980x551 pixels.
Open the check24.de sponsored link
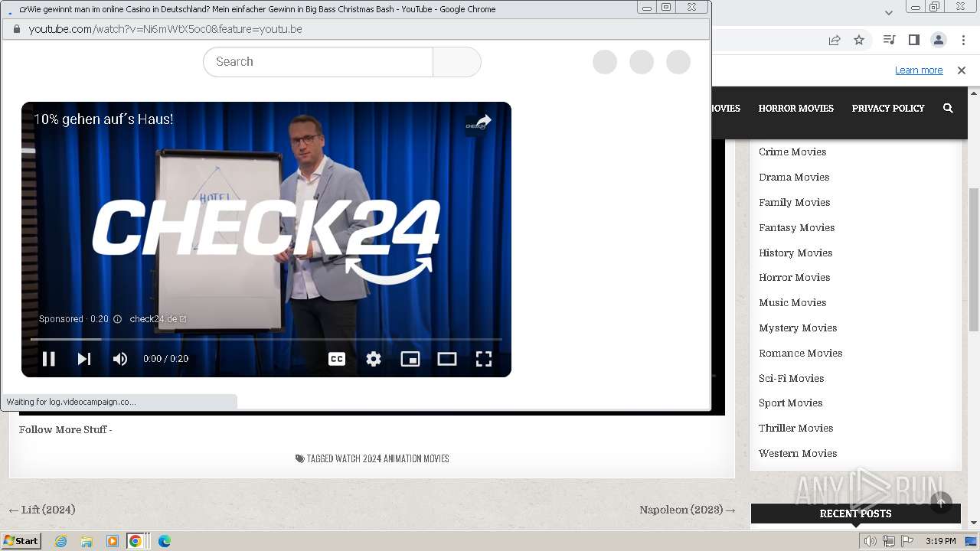tap(158, 319)
